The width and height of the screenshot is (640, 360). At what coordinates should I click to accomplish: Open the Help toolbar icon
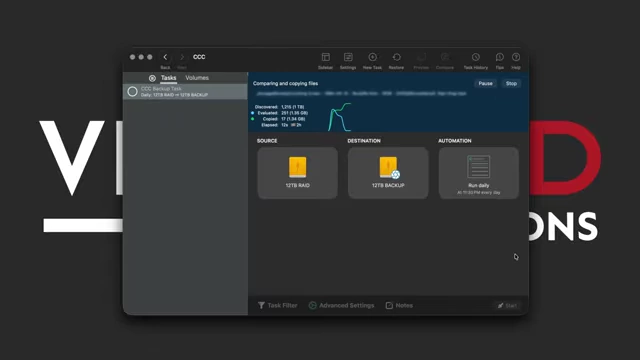[516, 57]
